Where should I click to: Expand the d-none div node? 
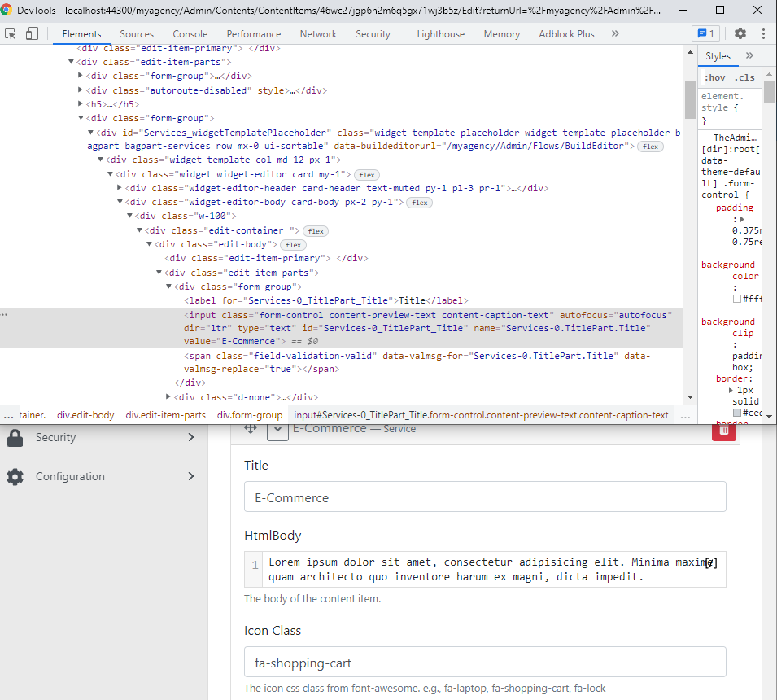click(168, 396)
